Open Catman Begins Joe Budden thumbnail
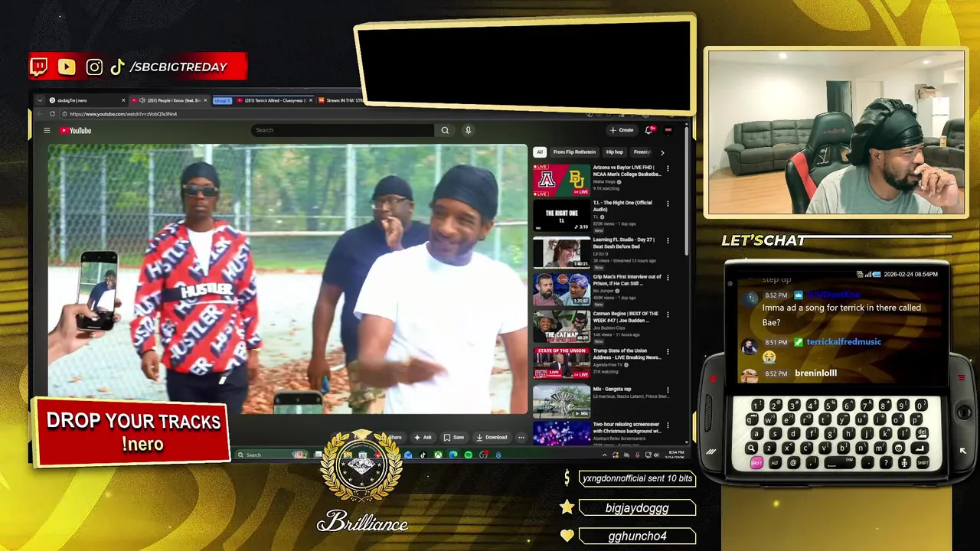 [x=562, y=327]
